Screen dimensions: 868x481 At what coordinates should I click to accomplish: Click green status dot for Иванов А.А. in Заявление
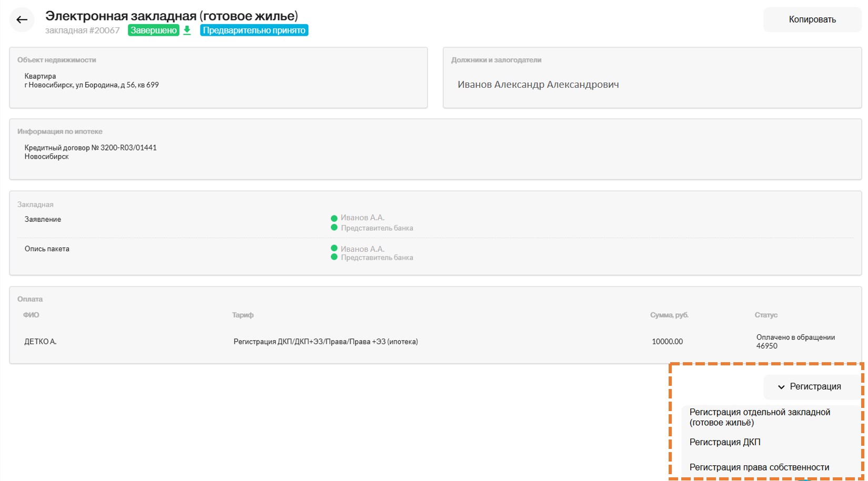coord(334,218)
